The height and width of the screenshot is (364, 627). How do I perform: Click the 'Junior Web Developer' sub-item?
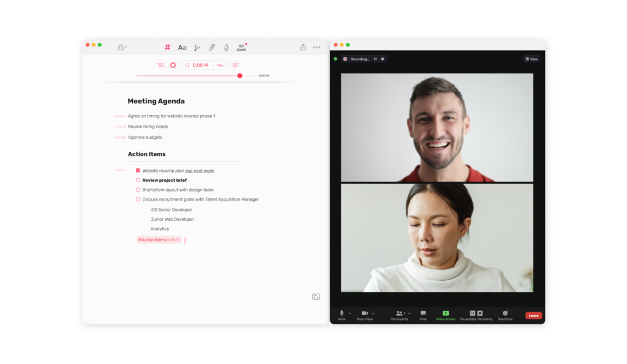pyautogui.click(x=172, y=220)
